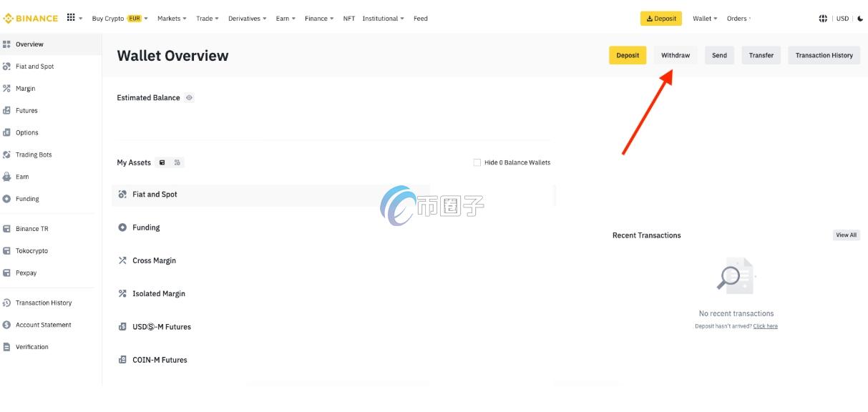
Task: Open the Markets dropdown menu
Action: click(x=172, y=19)
